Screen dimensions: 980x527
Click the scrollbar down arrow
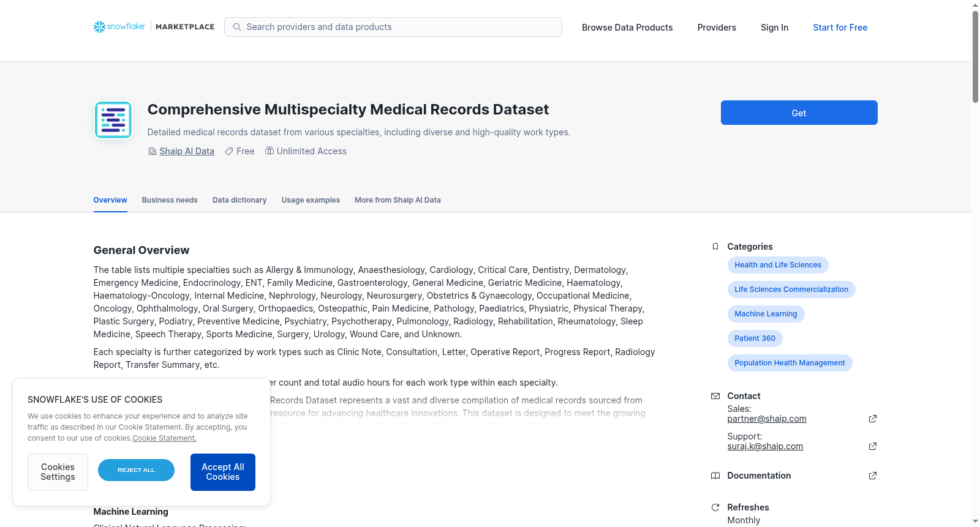tap(975, 521)
